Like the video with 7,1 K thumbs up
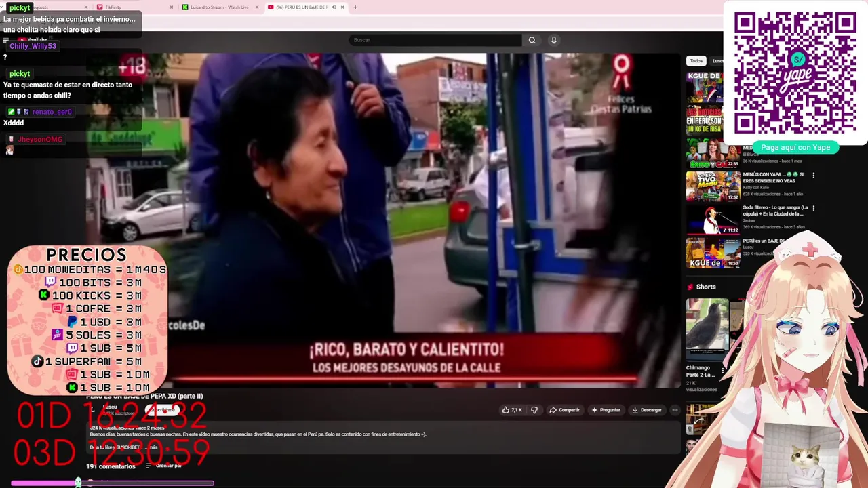The width and height of the screenshot is (868, 488). (x=511, y=410)
